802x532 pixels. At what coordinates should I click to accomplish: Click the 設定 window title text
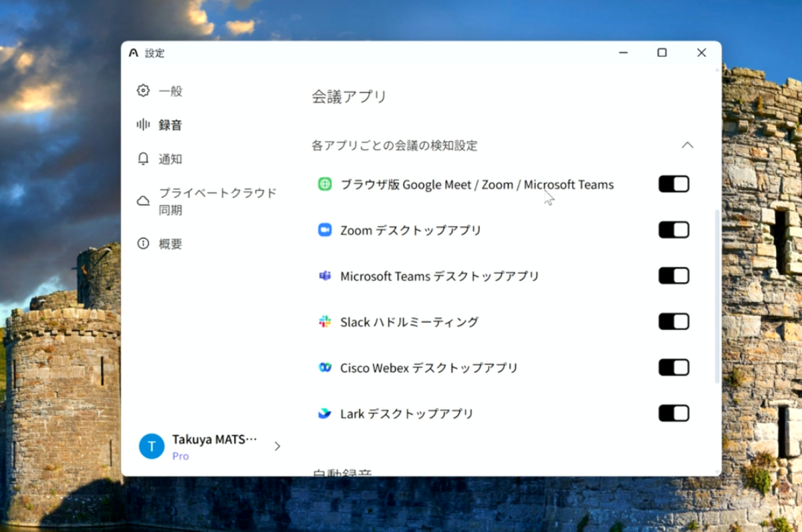pyautogui.click(x=154, y=53)
